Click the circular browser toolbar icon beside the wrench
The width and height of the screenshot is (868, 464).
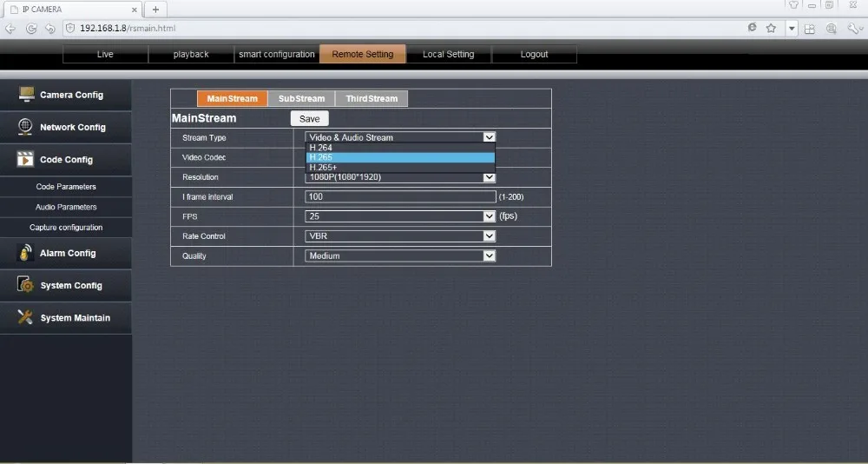tap(832, 29)
